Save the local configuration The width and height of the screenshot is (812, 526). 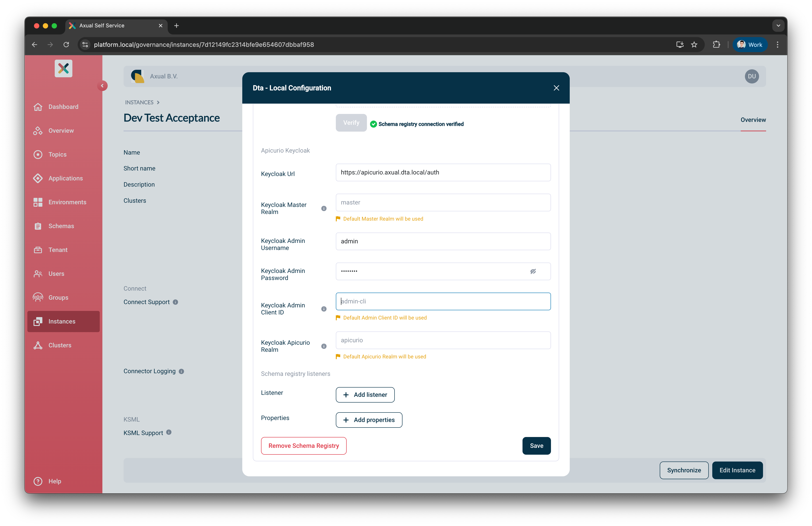tap(536, 445)
